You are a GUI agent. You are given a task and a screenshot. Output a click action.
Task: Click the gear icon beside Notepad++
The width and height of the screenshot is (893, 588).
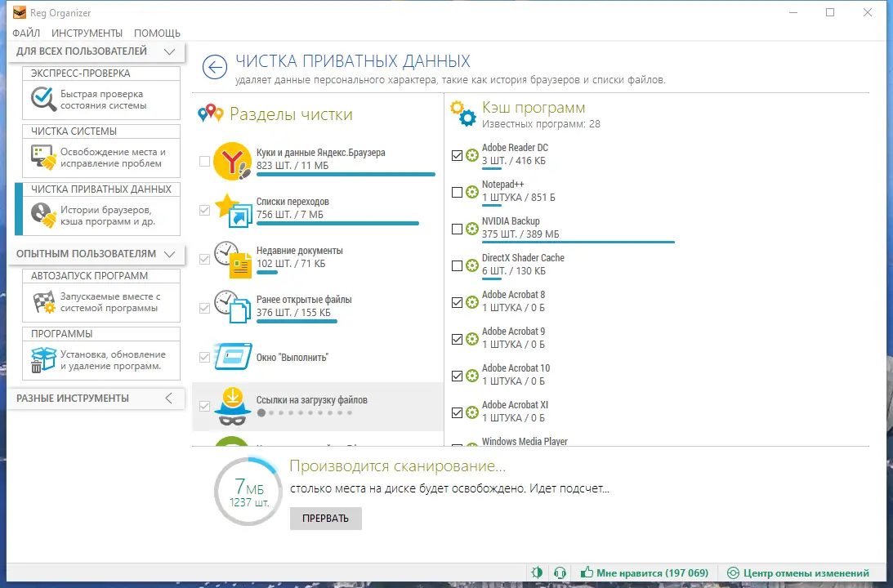472,192
